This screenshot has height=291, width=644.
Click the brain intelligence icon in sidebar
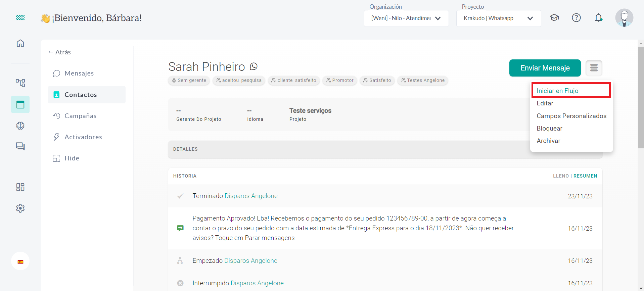coord(20,126)
